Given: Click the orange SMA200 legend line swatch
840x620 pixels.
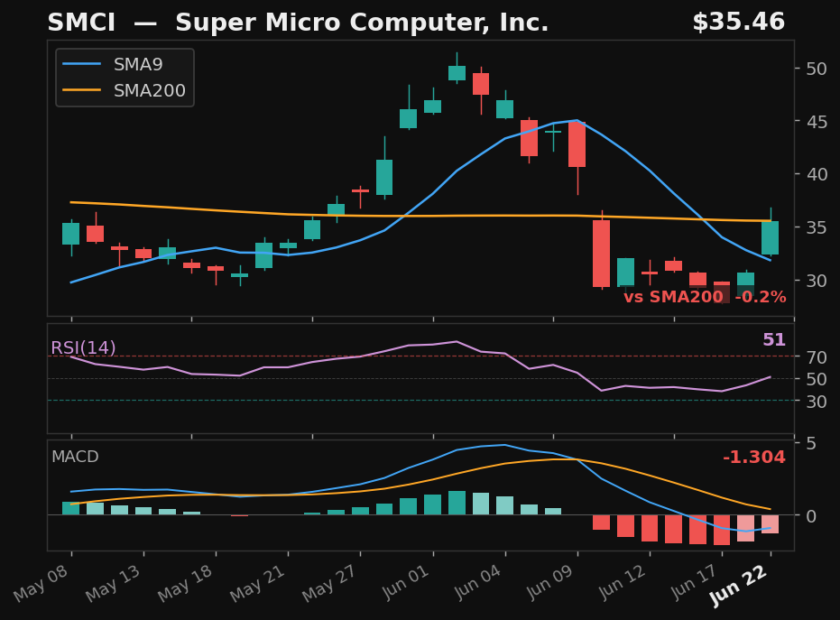Looking at the screenshot, I should pos(81,90).
